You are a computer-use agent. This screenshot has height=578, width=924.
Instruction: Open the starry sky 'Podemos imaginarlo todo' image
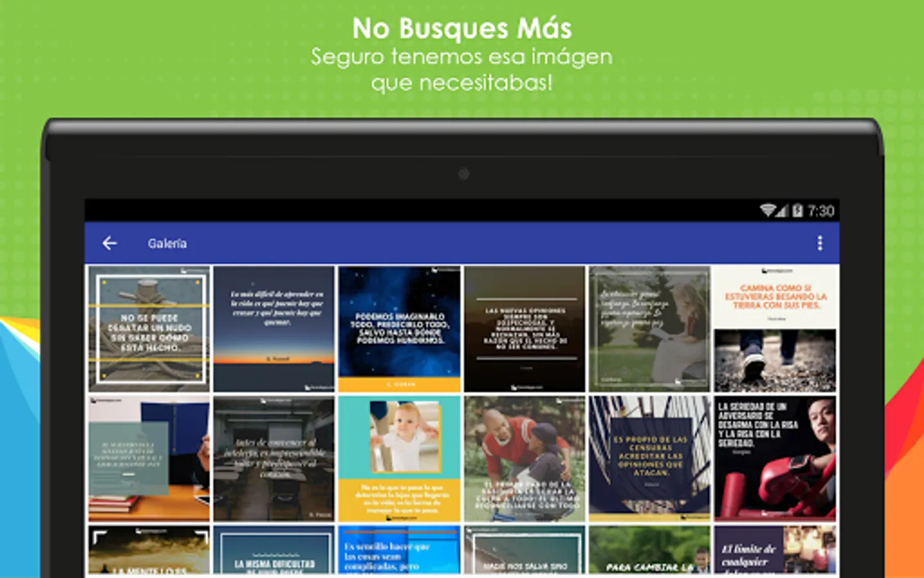399,329
